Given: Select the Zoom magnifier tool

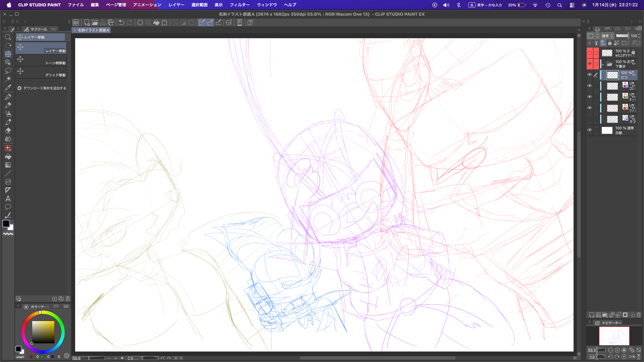Looking at the screenshot, I should click(x=8, y=37).
